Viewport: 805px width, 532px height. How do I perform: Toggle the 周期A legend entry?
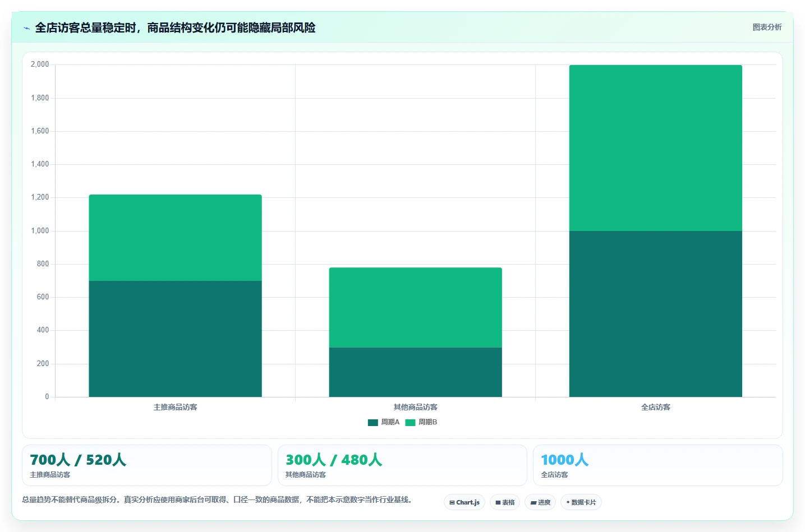pos(384,422)
